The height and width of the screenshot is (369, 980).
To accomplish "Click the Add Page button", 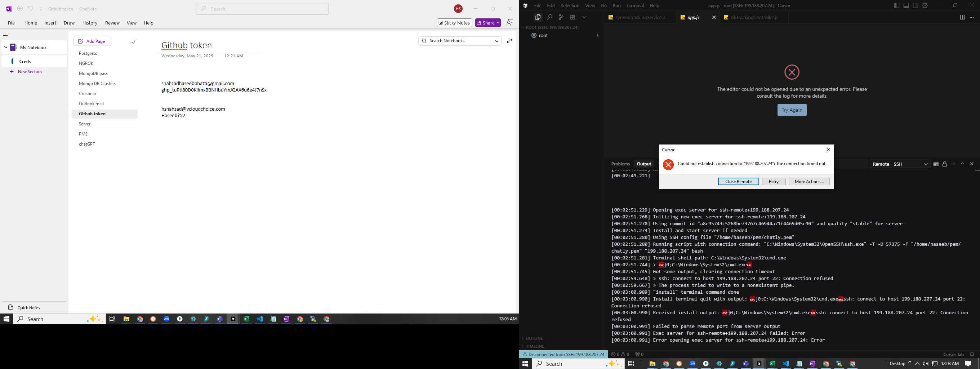I will [x=92, y=41].
